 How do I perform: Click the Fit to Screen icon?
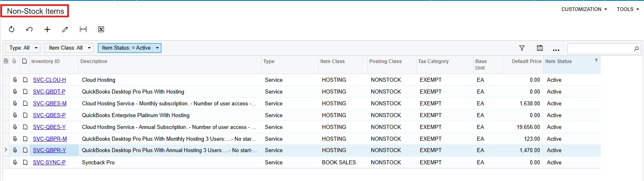(83, 29)
